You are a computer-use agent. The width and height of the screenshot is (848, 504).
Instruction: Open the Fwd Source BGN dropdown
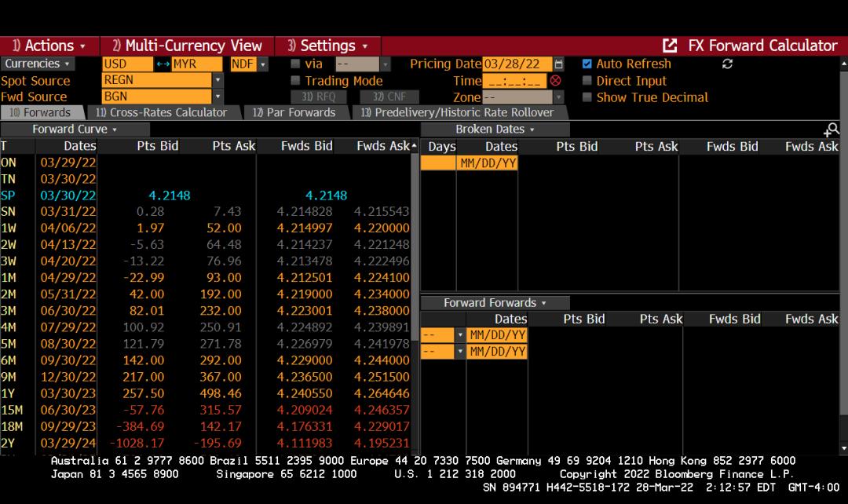[x=217, y=97]
